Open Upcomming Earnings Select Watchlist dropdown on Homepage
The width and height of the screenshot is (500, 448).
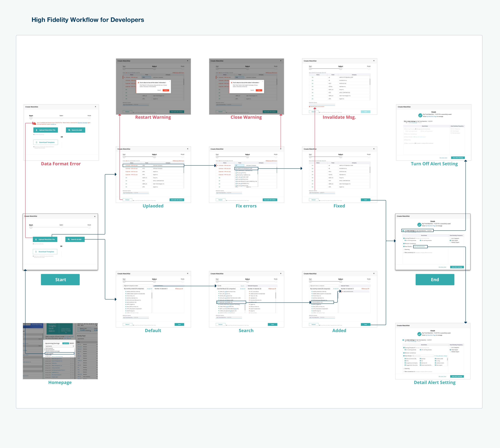pos(60,346)
